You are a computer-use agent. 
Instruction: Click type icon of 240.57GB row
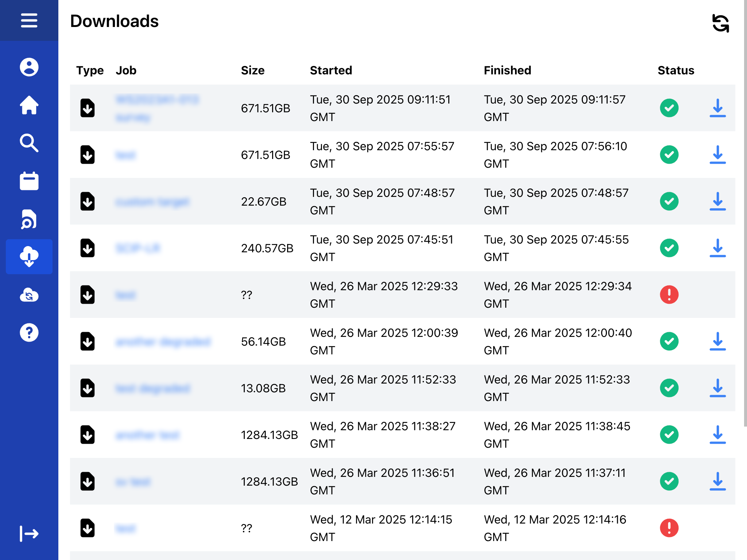pyautogui.click(x=88, y=248)
